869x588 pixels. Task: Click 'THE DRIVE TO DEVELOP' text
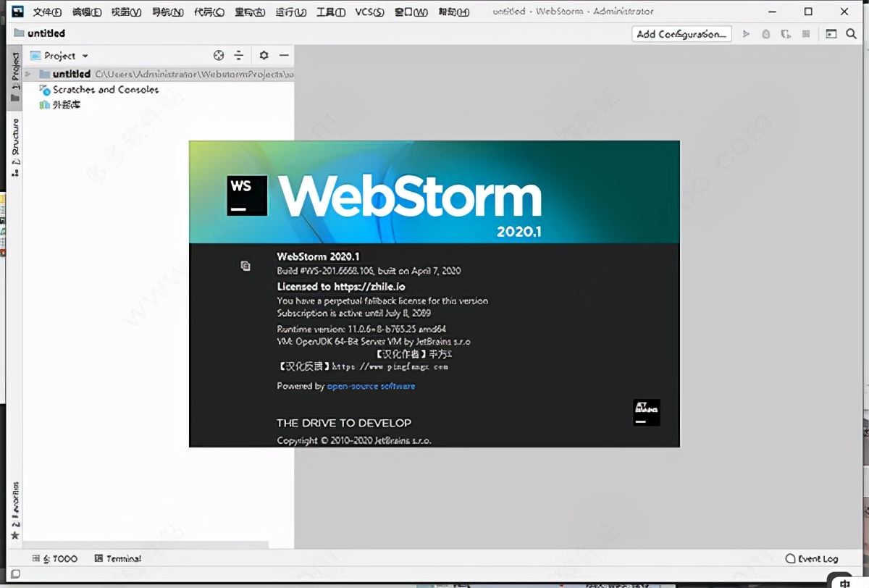click(344, 423)
